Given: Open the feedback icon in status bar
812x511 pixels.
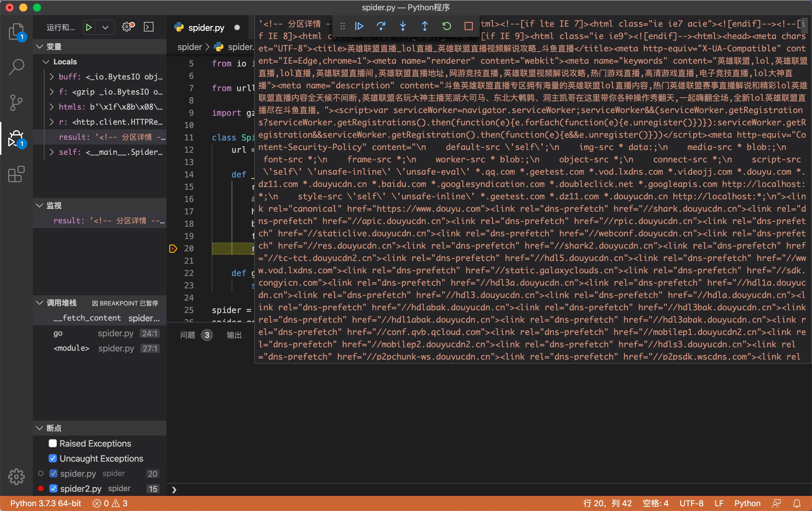Looking at the screenshot, I should coord(776,503).
